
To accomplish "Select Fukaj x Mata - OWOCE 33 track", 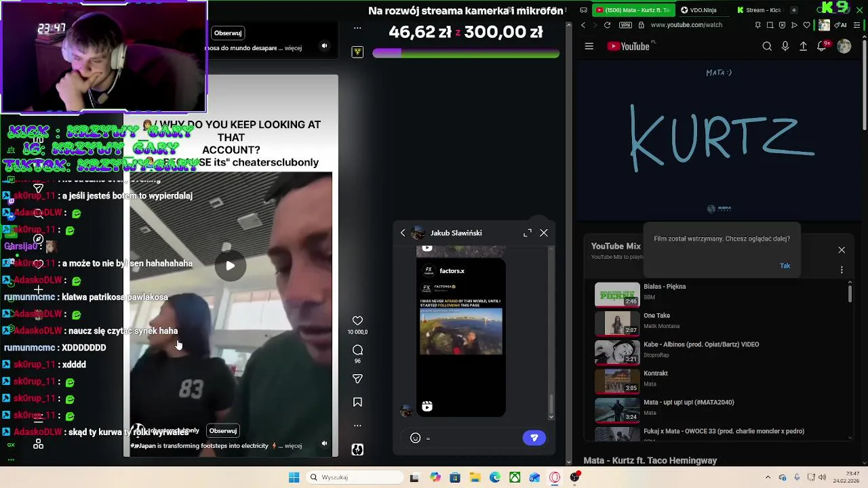I will click(x=721, y=434).
